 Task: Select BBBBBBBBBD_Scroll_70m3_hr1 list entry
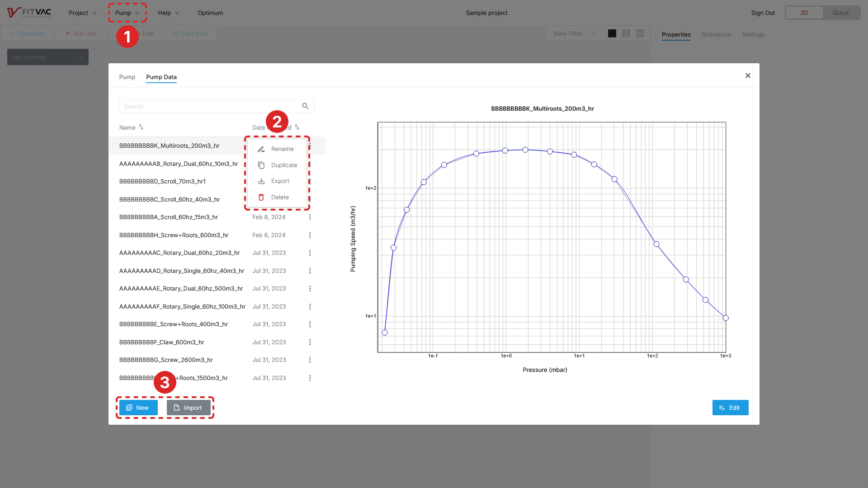coord(162,182)
